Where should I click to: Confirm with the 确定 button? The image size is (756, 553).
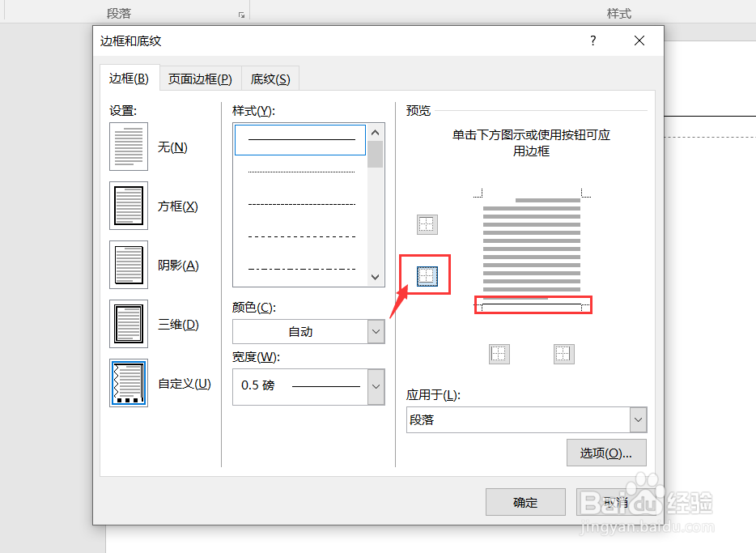pos(525,502)
